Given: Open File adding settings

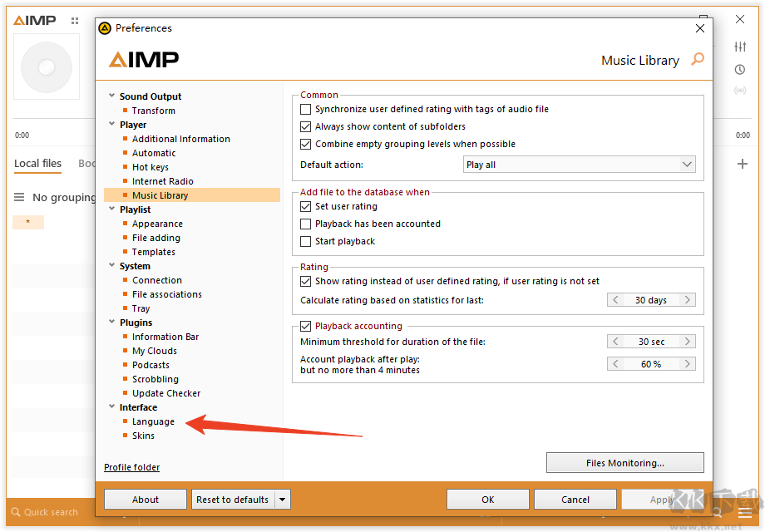Looking at the screenshot, I should (156, 238).
